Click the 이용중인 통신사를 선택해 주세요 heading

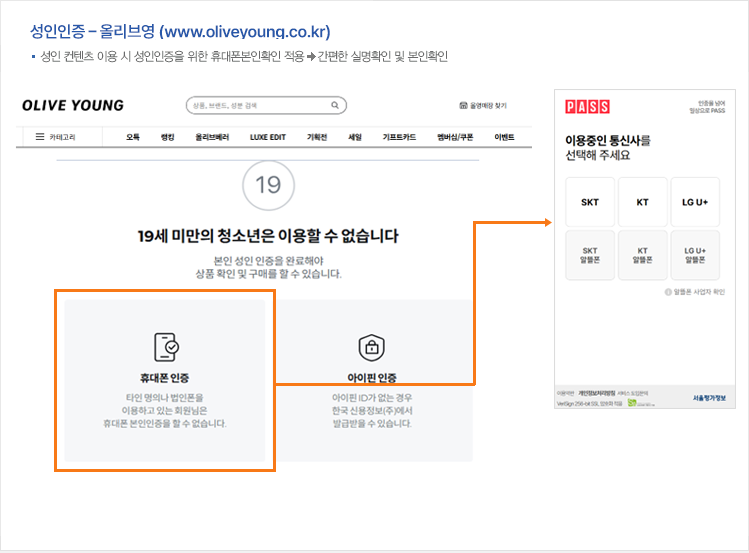click(x=608, y=148)
